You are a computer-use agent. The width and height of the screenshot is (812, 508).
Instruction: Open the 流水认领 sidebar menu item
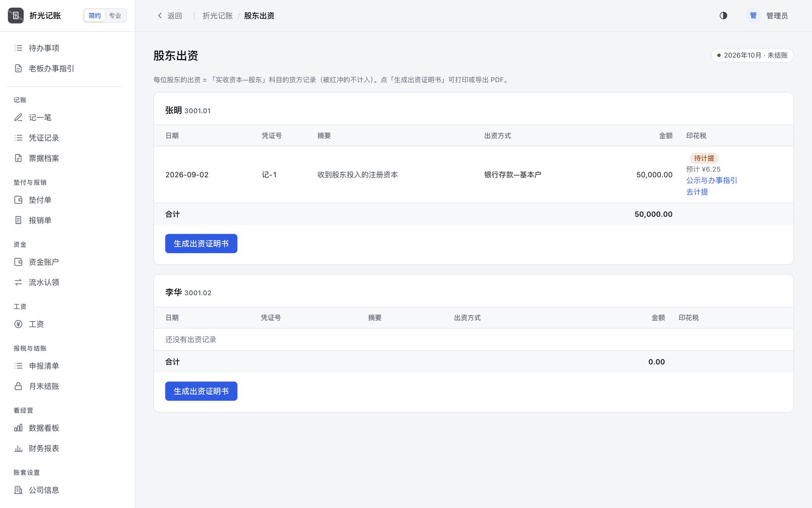pyautogui.click(x=64, y=282)
